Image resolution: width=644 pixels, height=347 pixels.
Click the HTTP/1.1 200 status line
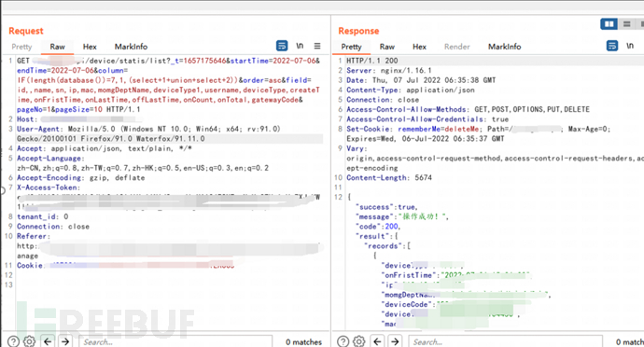pyautogui.click(x=372, y=61)
